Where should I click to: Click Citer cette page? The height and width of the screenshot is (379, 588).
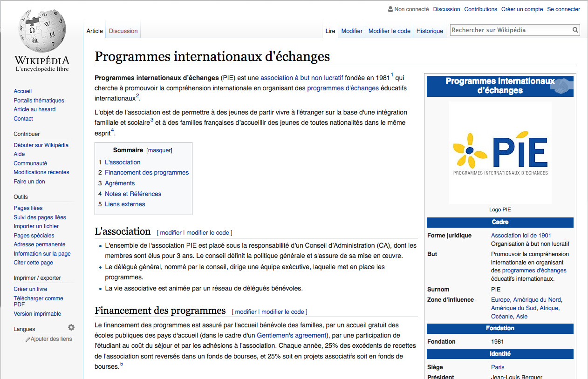pos(34,263)
